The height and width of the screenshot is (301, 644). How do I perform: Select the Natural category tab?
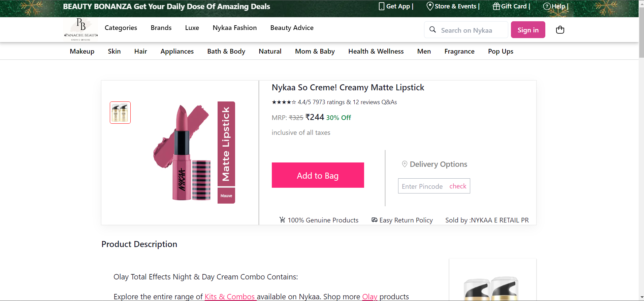[x=270, y=51]
